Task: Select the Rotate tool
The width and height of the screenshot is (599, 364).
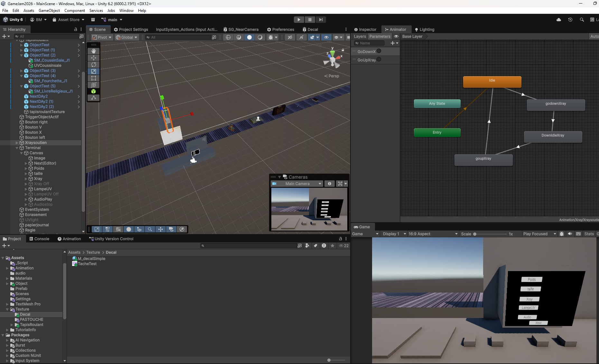Action: pyautogui.click(x=94, y=65)
